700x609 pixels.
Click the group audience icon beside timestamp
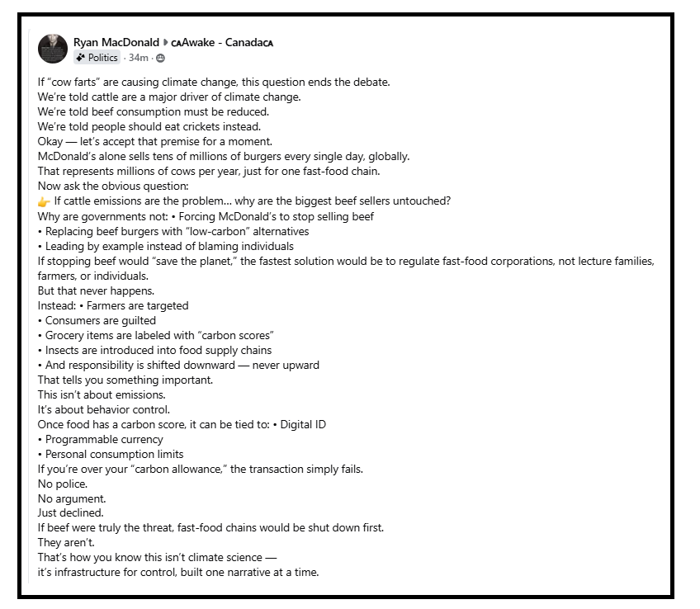click(x=160, y=58)
